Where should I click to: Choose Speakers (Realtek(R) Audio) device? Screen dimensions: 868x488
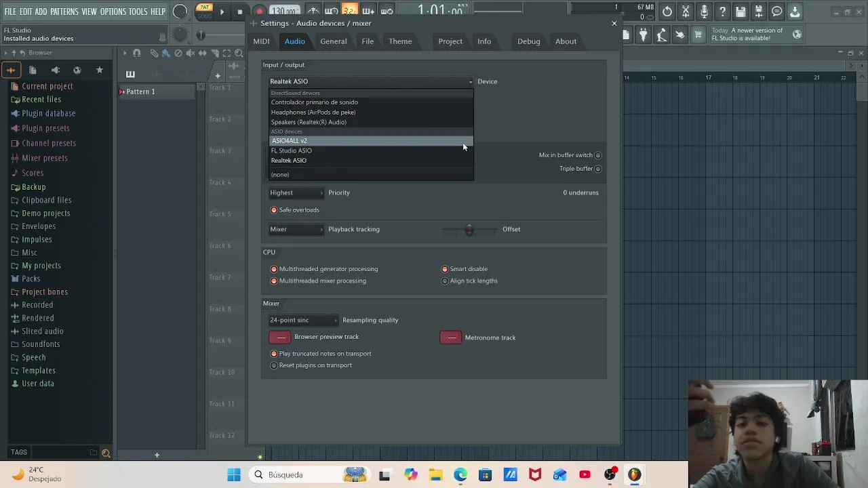[x=371, y=122]
